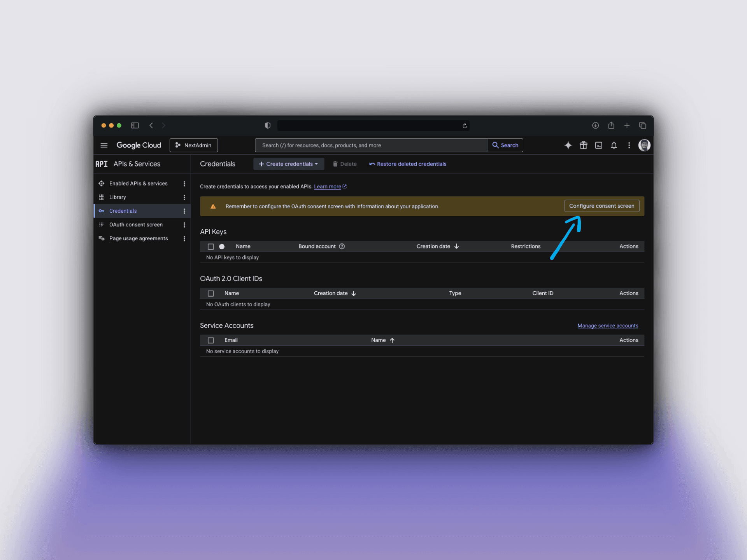
Task: Open the Google Cloud hamburger navigation menu
Action: point(104,145)
